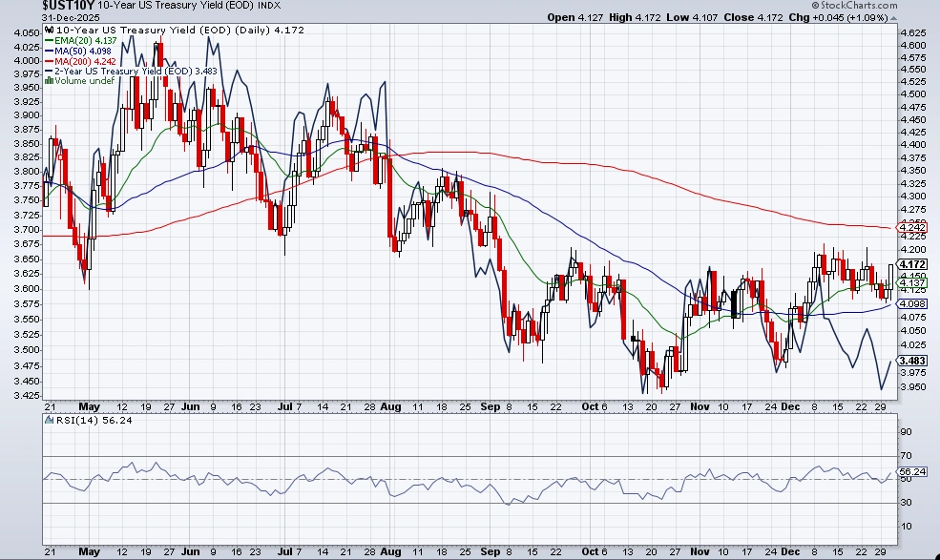Click the candlestick icon beside the 10-Year legend

(49, 31)
